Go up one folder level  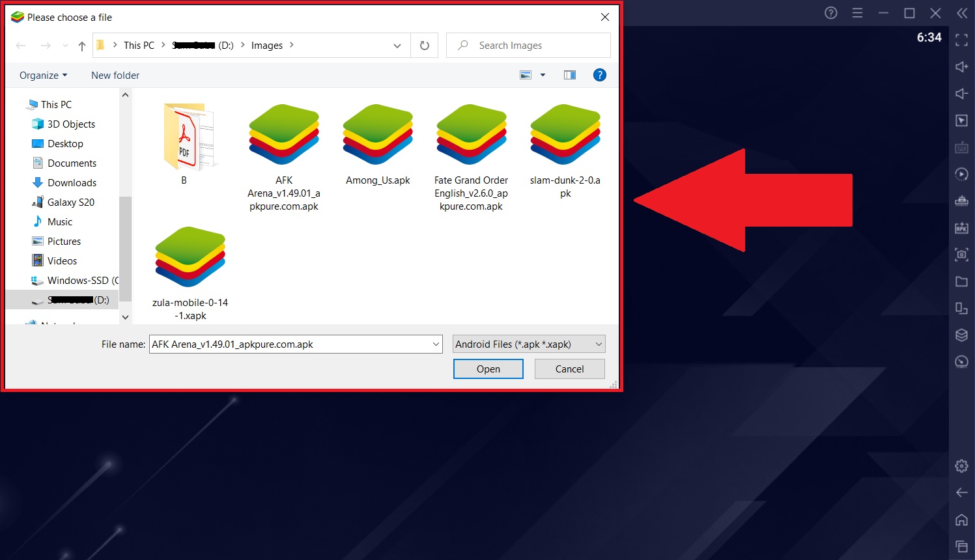tap(82, 46)
